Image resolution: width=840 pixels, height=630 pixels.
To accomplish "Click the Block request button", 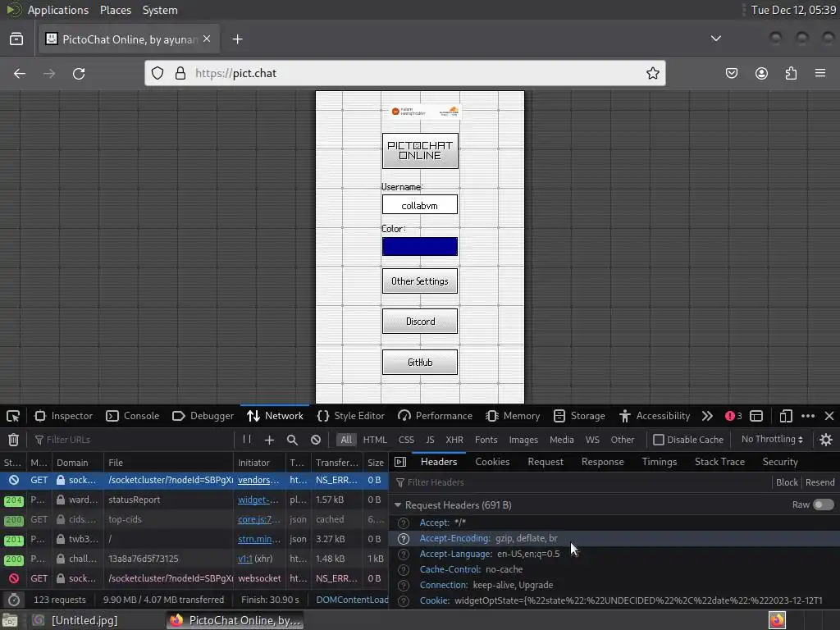I will point(787,482).
